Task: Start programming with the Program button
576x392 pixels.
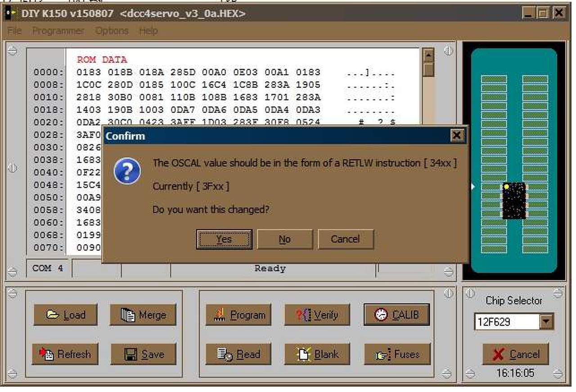Action: (238, 315)
